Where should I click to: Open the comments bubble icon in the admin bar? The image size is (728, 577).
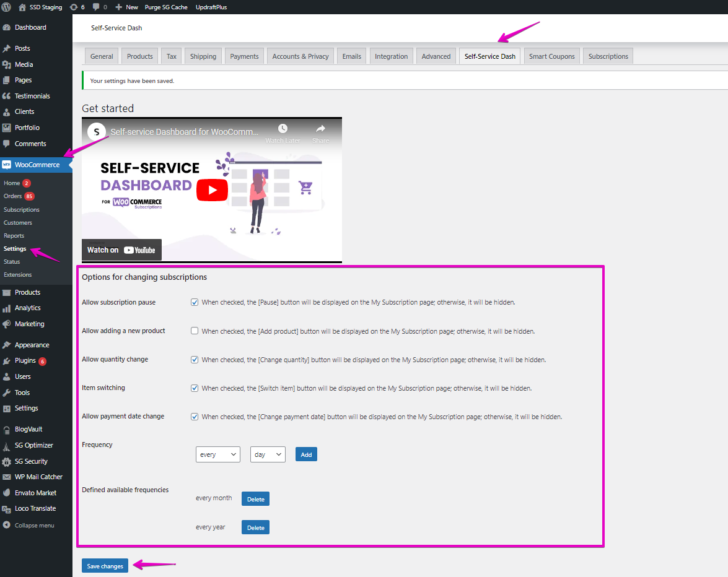[x=96, y=7]
